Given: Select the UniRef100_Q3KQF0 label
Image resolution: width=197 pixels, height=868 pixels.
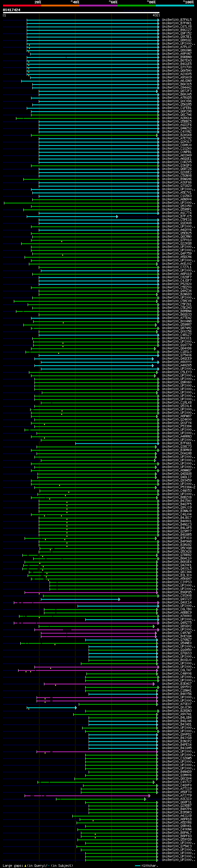Looking at the screenshot, I should click(x=177, y=165).
